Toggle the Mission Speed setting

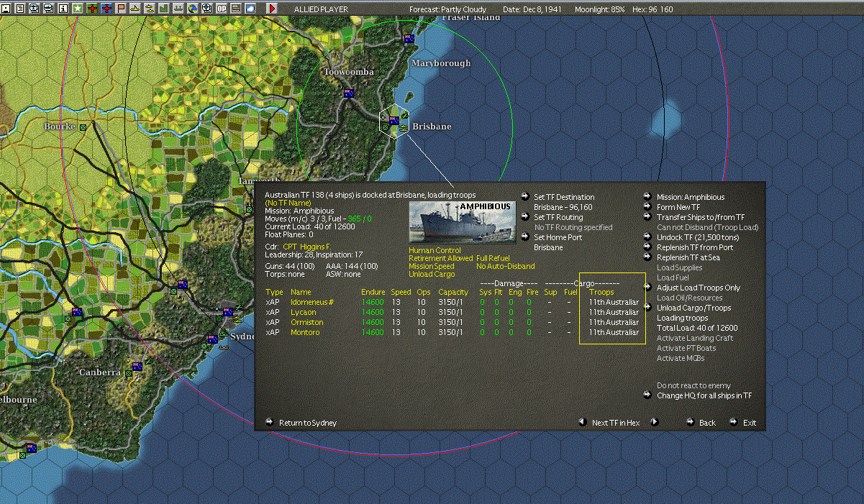coord(432,266)
